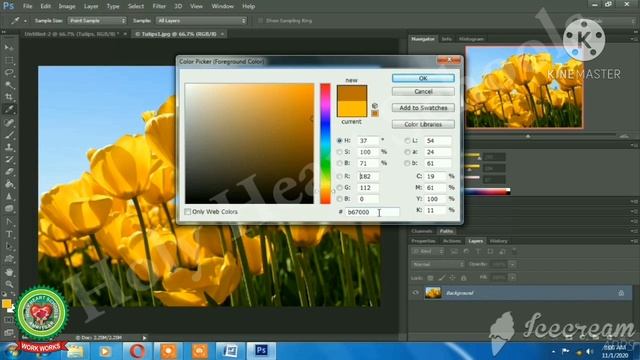Select the Hand tool
The width and height of the screenshot is (640, 360).
(9, 272)
